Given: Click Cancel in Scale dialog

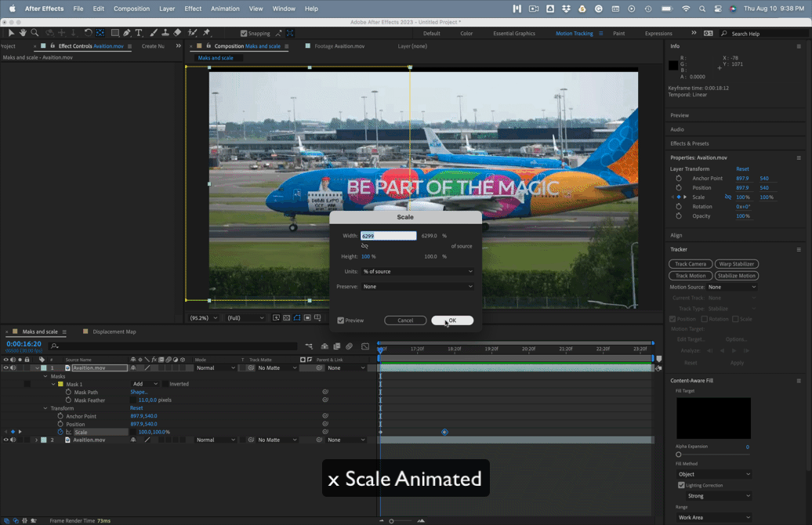Looking at the screenshot, I should pos(405,320).
